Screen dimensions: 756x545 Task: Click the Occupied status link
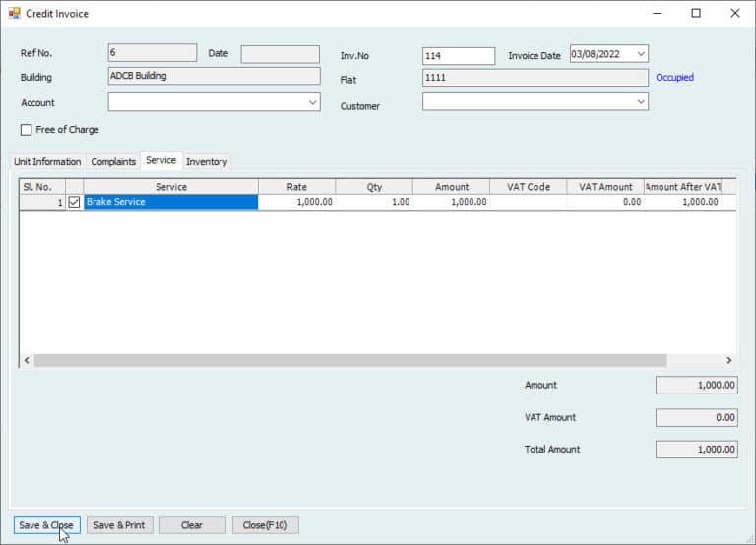pos(674,78)
